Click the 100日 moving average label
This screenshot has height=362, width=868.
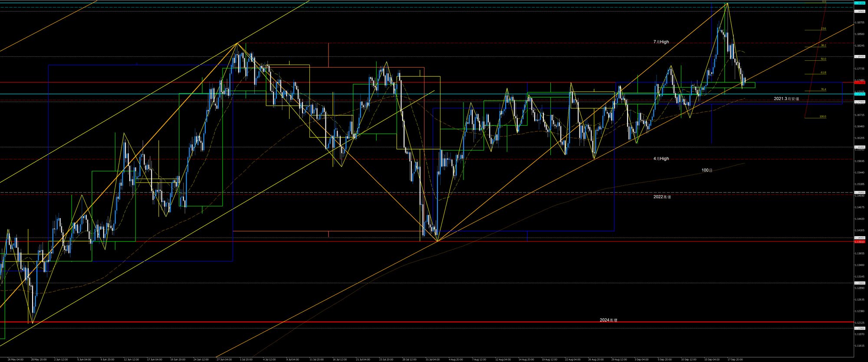707,170
